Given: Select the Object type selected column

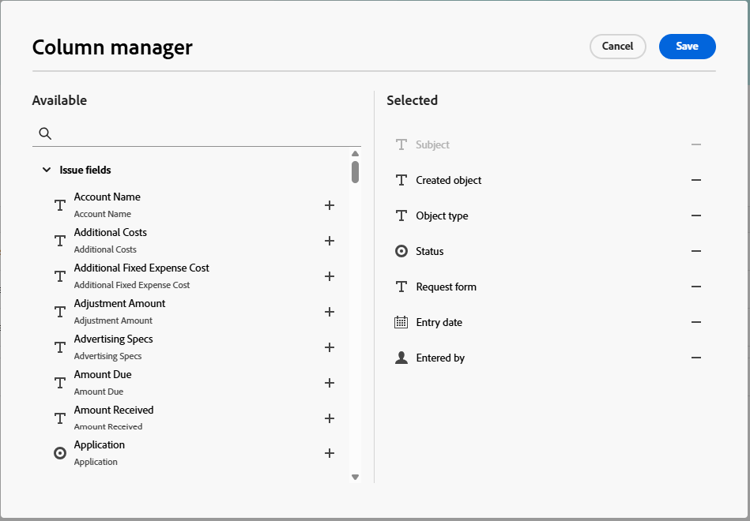Looking at the screenshot, I should (442, 216).
